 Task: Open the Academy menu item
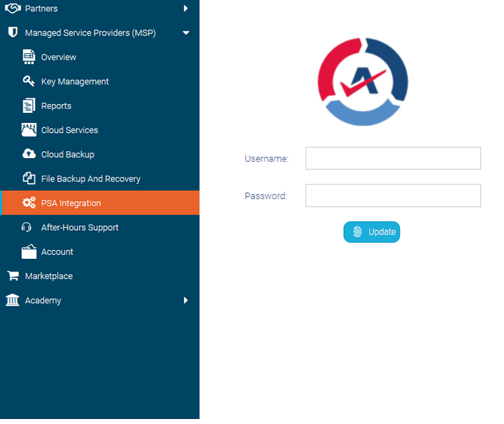(x=100, y=301)
